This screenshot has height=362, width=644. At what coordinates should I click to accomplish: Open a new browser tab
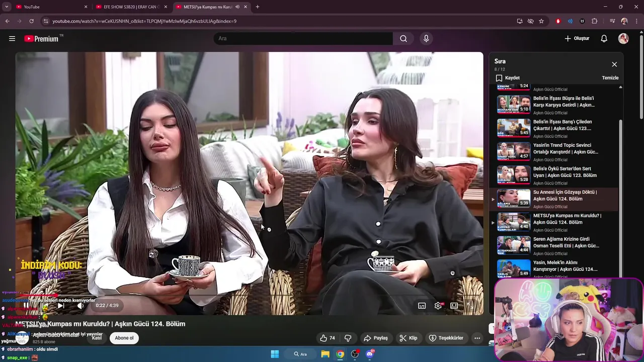(258, 7)
